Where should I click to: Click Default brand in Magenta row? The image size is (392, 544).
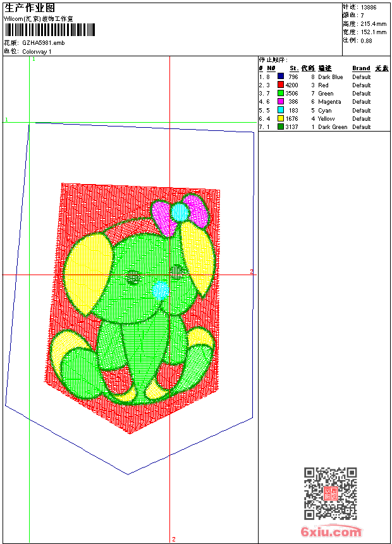click(362, 102)
